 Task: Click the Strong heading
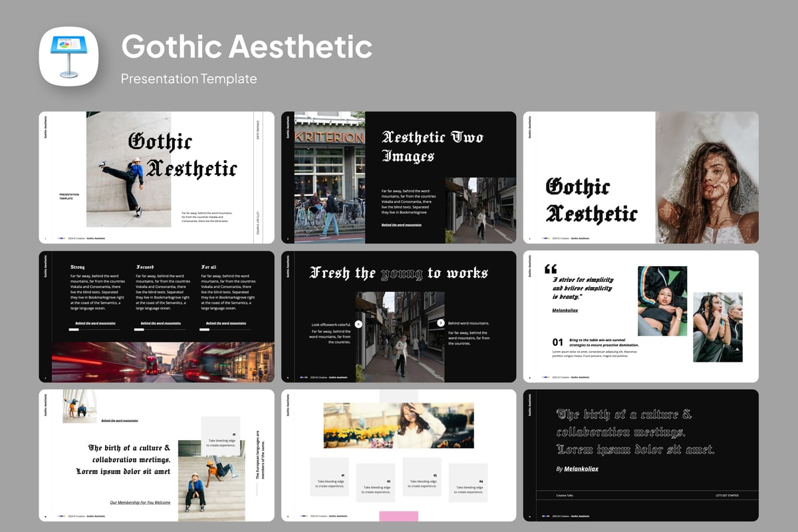(x=78, y=267)
